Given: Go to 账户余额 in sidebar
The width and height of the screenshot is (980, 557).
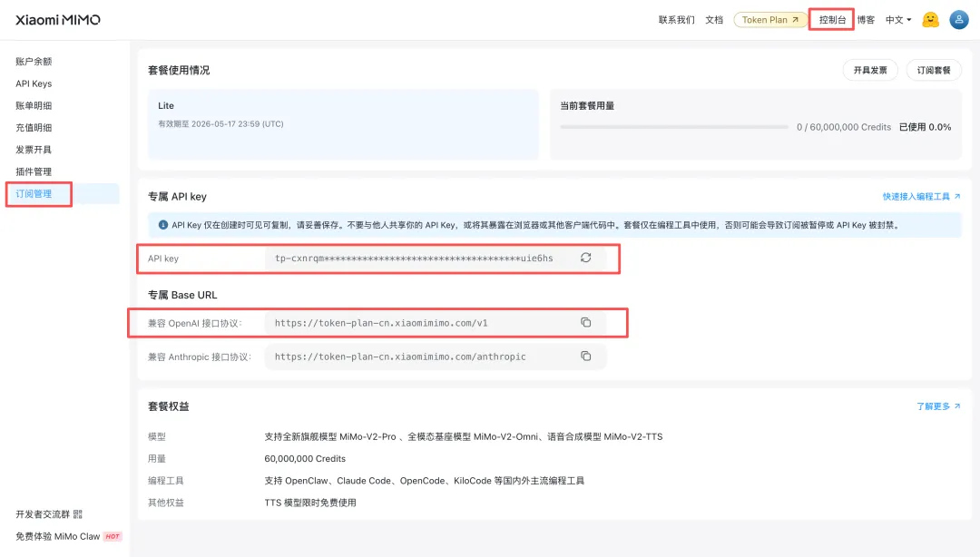Looking at the screenshot, I should pyautogui.click(x=34, y=62).
